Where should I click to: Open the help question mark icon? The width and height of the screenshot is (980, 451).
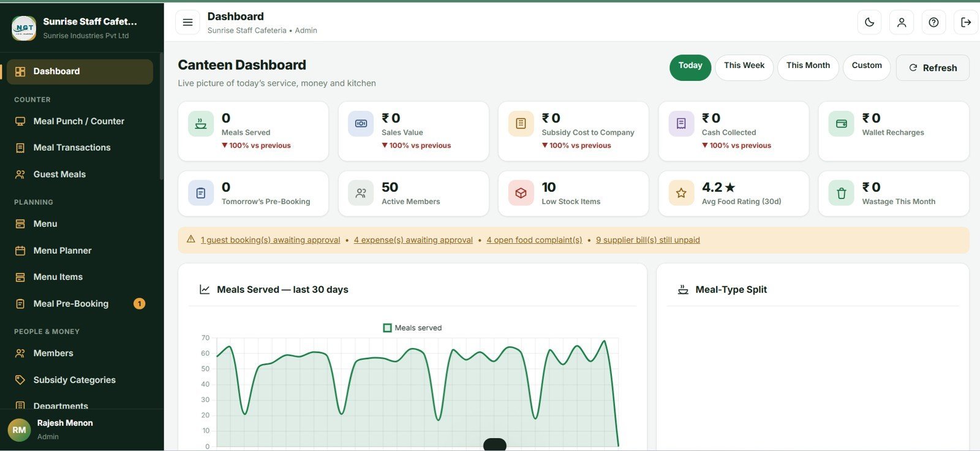tap(933, 22)
